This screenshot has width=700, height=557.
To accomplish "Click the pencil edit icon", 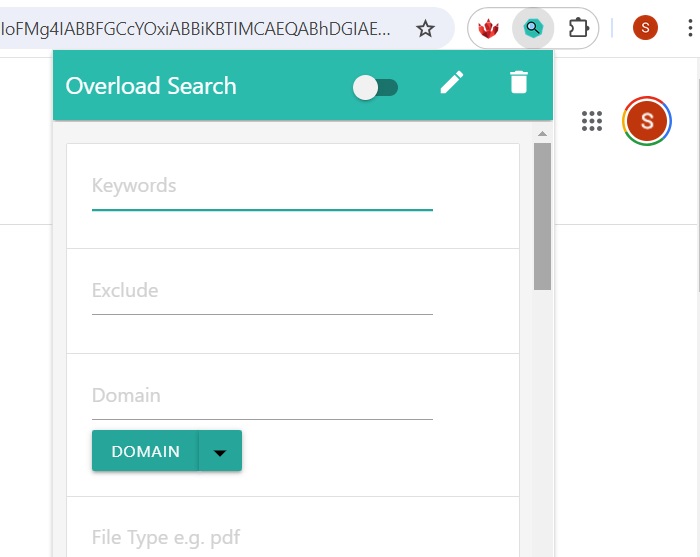I will pyautogui.click(x=452, y=83).
